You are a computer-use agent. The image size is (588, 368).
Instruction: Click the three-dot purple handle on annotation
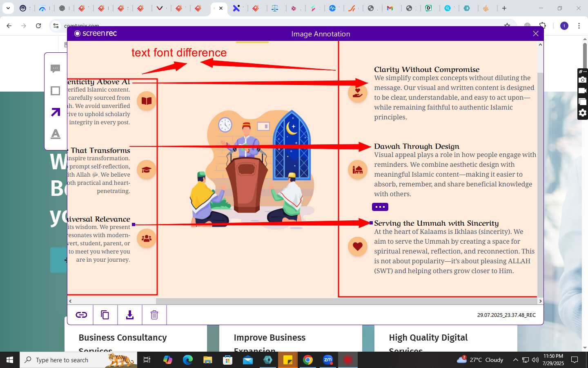point(380,207)
